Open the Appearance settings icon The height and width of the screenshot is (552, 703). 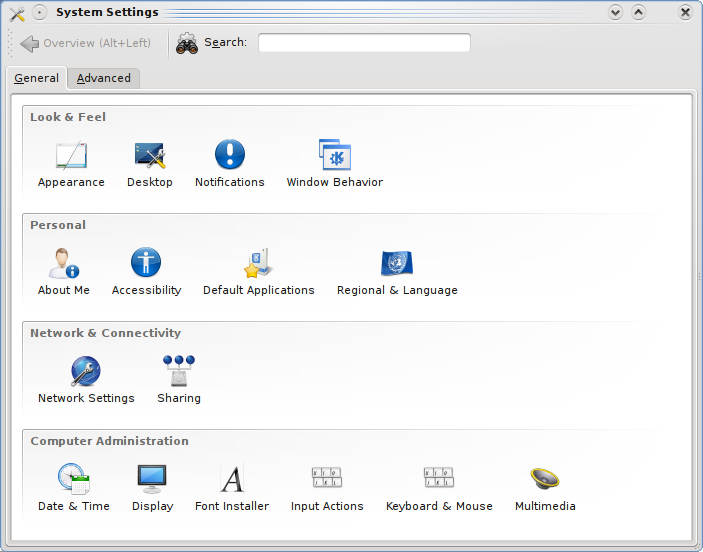[x=71, y=155]
